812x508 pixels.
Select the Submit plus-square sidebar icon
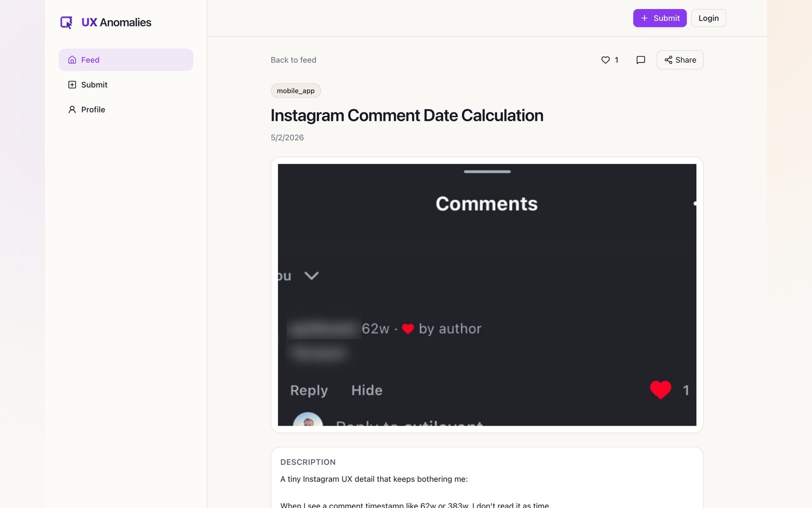[72, 85]
